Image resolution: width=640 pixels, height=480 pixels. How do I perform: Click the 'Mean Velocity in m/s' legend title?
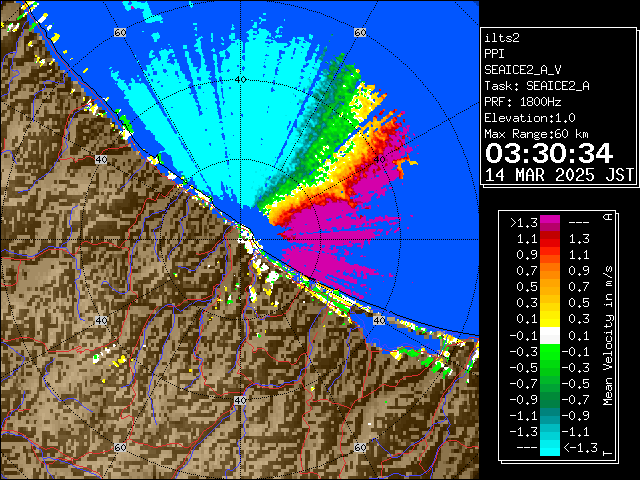click(x=608, y=336)
